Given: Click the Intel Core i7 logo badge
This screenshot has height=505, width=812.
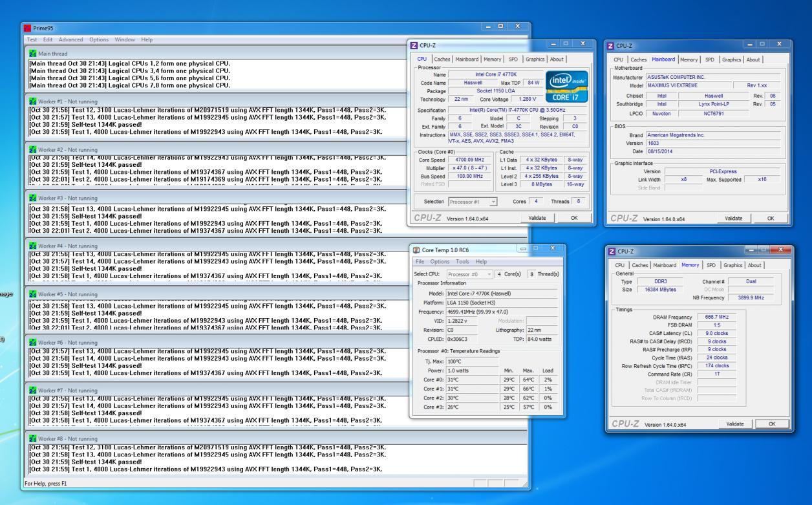Looking at the screenshot, I should (x=566, y=86).
